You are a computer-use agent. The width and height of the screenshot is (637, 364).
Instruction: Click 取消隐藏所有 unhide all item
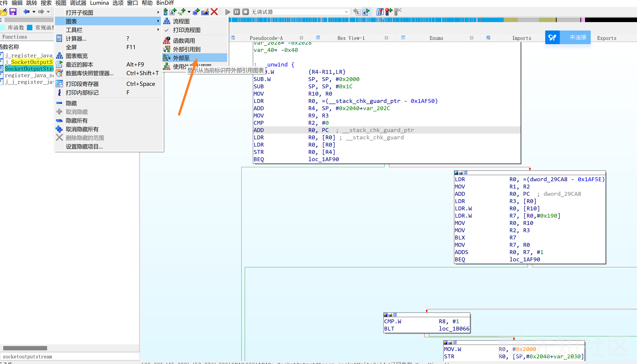coord(108,129)
